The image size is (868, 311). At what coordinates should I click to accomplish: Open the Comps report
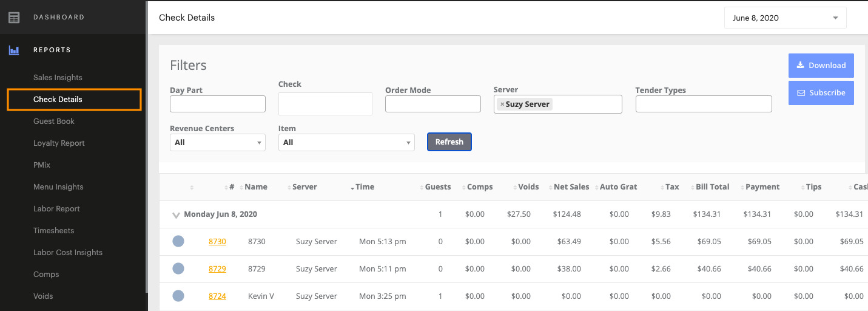coord(46,275)
